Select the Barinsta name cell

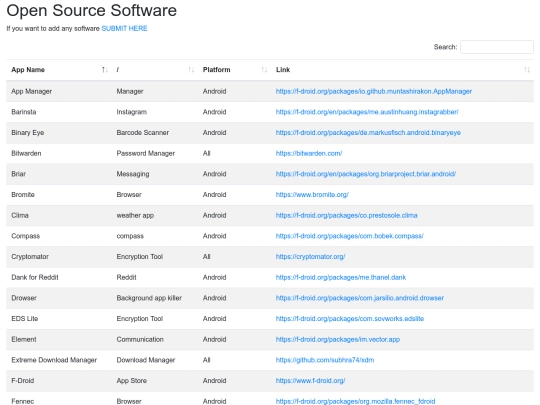(24, 112)
